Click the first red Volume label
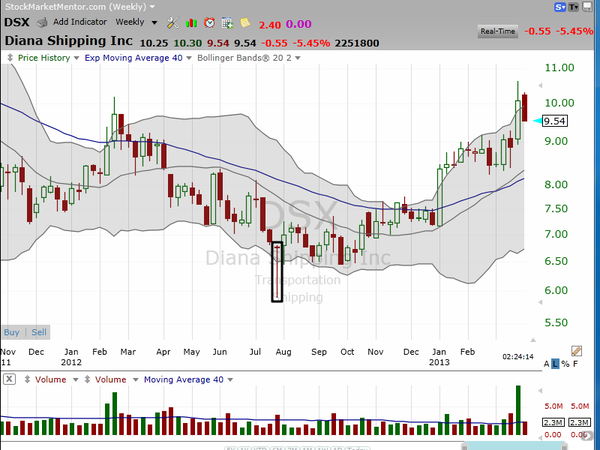The height and width of the screenshot is (450, 600). pyautogui.click(x=51, y=380)
